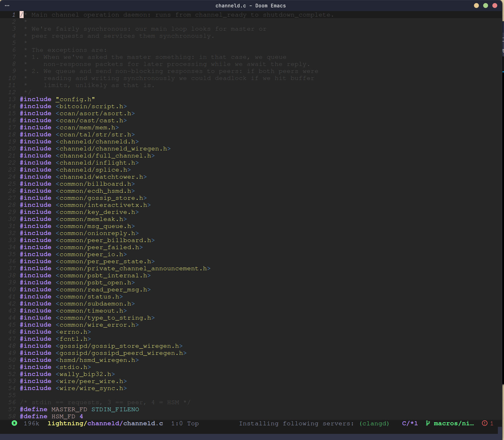
Task: Click <common/gossip_store.h> header name
Action: click(x=101, y=198)
